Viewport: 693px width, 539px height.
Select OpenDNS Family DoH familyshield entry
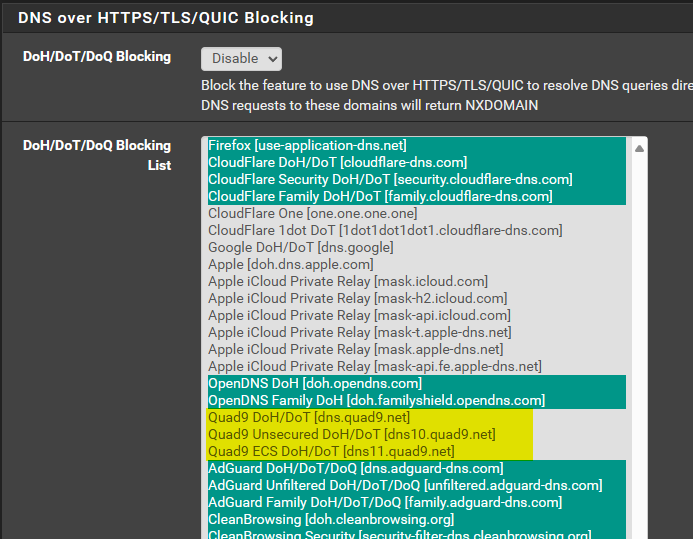417,400
